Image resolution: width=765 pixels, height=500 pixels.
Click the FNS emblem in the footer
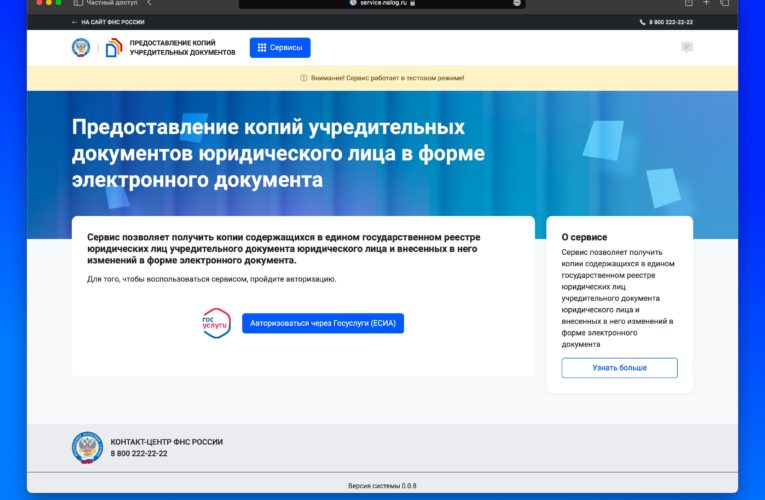click(87, 447)
